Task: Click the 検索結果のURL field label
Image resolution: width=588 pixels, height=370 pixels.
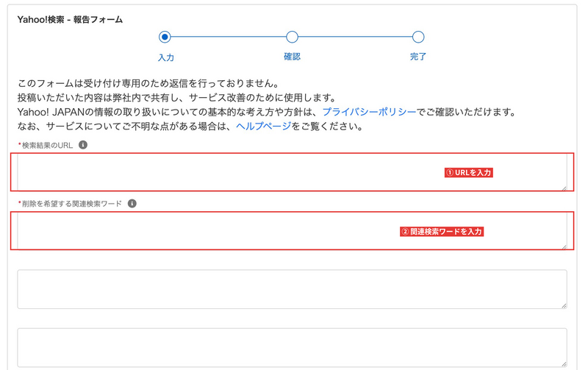Action: click(x=46, y=145)
